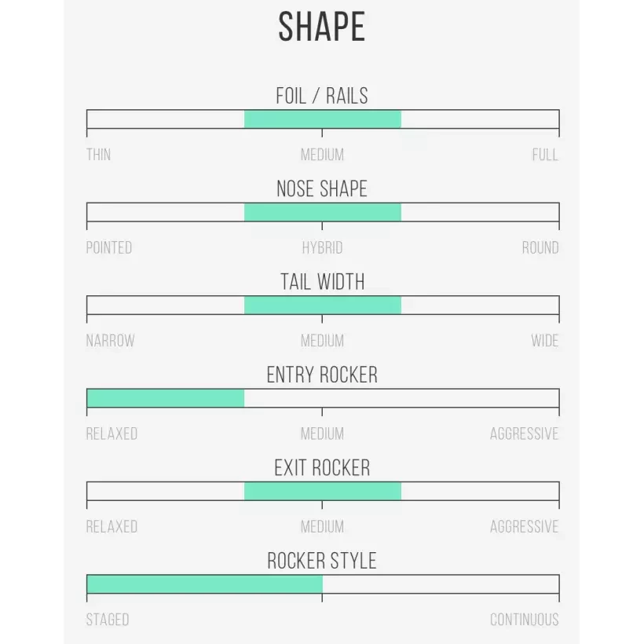Select the WIDE tail width label
This screenshot has height=644, width=644.
click(544, 341)
